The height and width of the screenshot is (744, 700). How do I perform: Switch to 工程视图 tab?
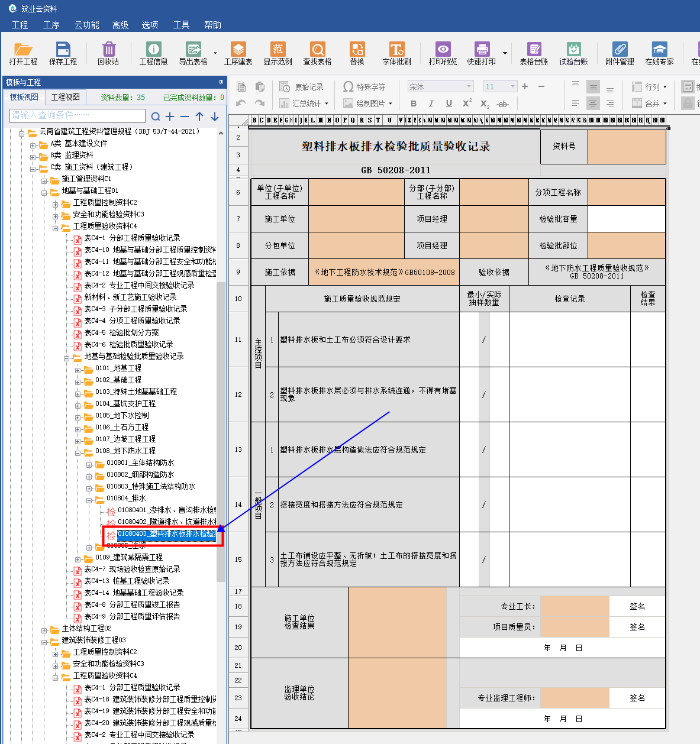[x=65, y=97]
